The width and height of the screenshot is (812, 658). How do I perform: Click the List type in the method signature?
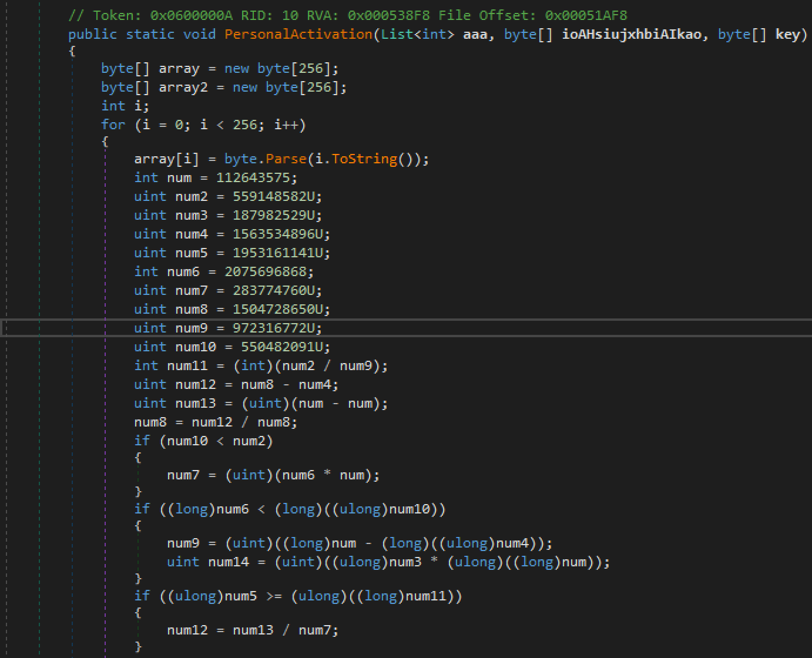[x=397, y=34]
